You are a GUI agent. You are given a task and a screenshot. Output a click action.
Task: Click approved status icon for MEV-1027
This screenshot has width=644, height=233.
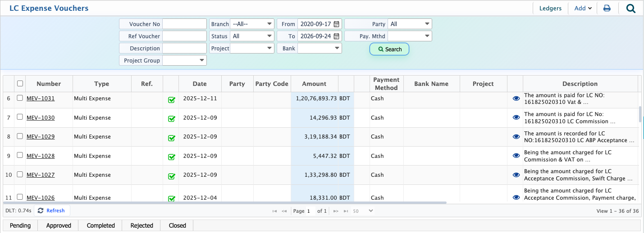pyautogui.click(x=171, y=176)
